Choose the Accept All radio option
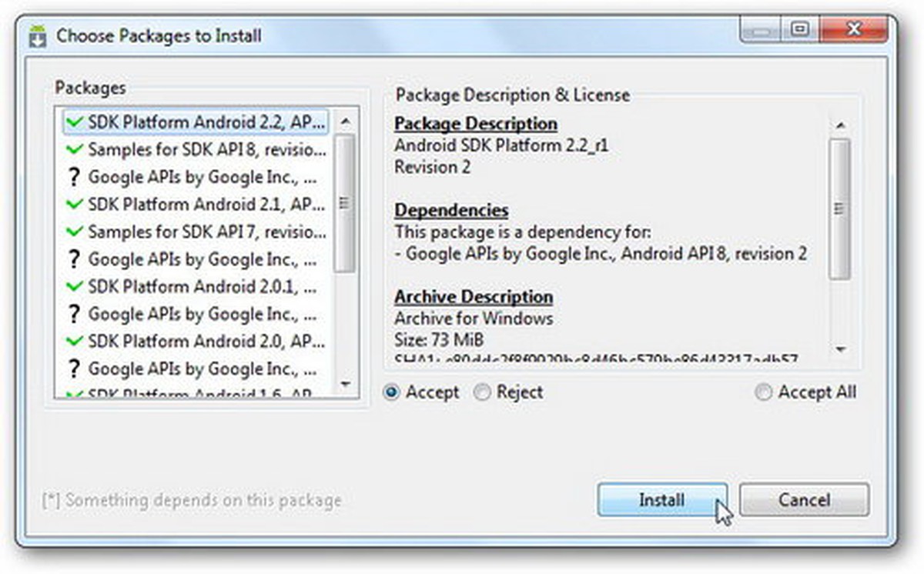 763,392
